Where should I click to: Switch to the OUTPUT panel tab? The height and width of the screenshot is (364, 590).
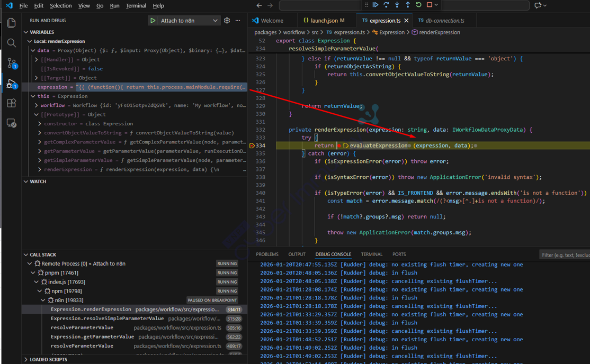[297, 254]
